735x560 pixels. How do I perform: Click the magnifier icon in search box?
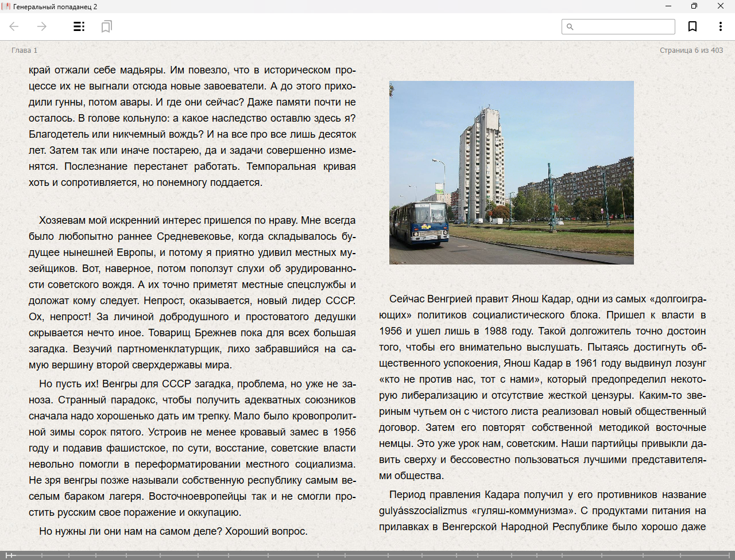pos(570,27)
